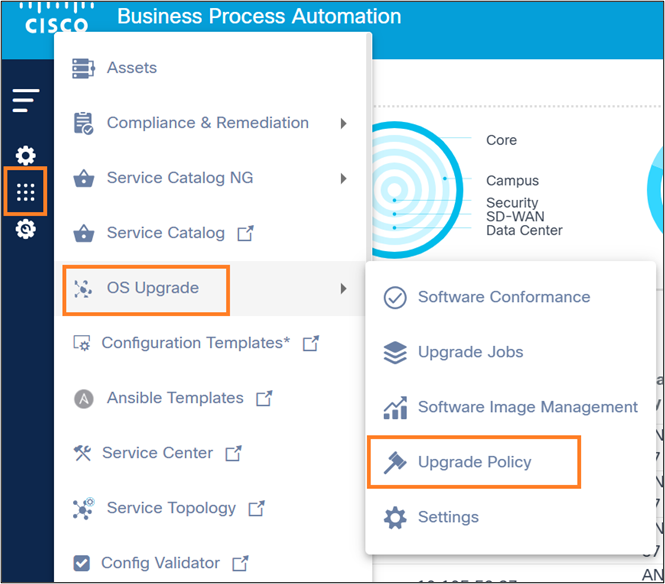Click the bottom gear icon in left sidebar
Viewport: 665px width, 584px height.
click(26, 229)
